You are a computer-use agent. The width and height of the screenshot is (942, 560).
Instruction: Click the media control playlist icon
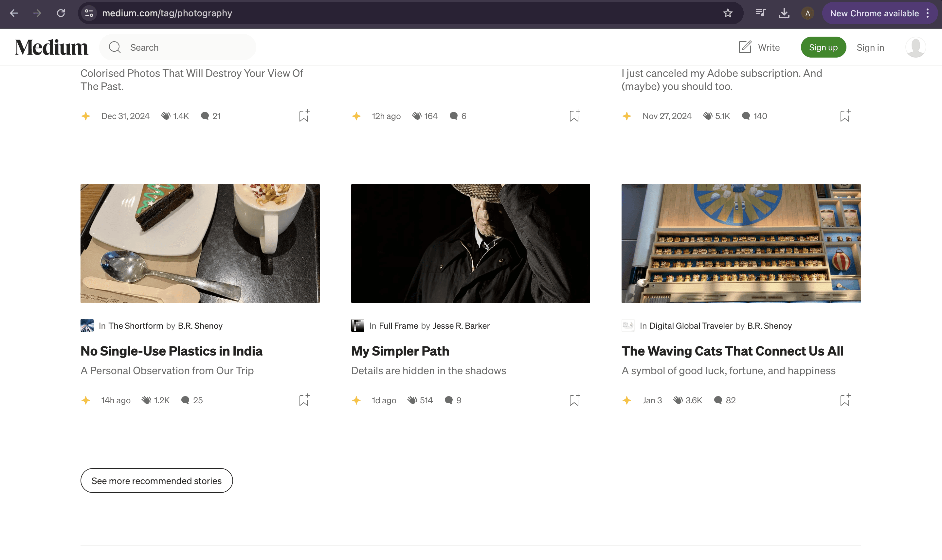[x=760, y=13]
